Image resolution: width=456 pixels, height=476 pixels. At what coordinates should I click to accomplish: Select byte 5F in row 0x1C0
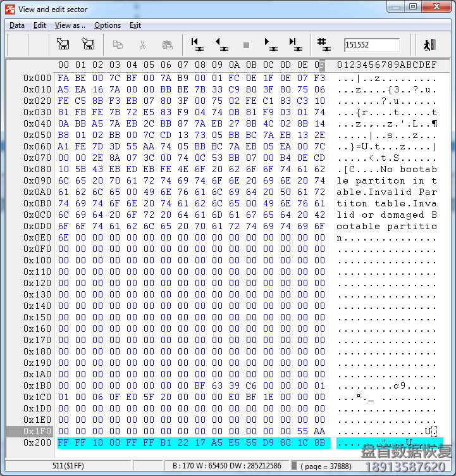pos(149,397)
